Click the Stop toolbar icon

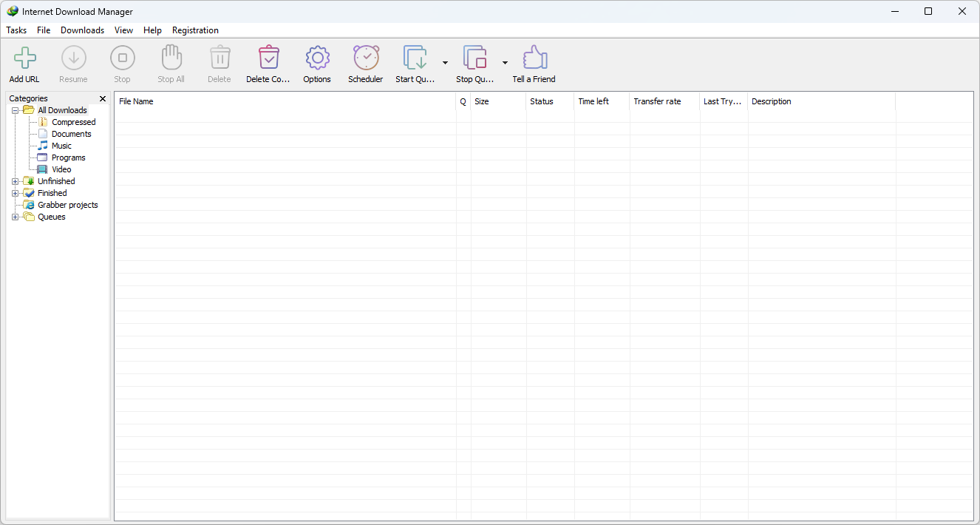[123, 58]
